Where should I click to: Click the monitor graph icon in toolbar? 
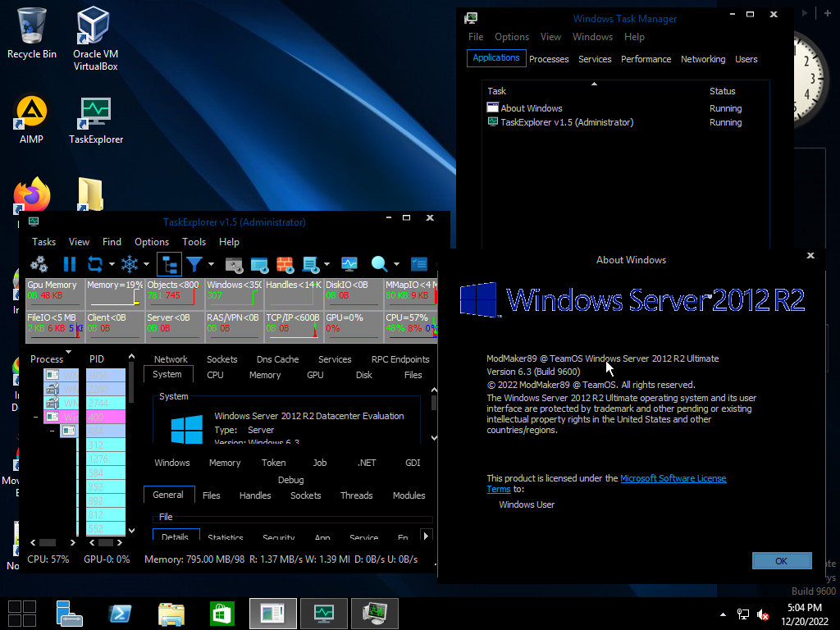(x=349, y=264)
